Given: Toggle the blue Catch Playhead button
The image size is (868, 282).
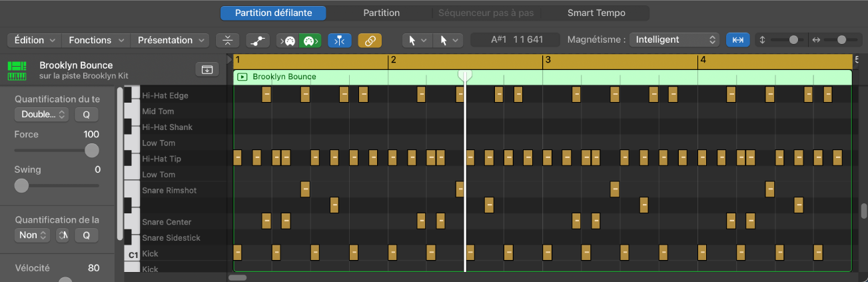Looking at the screenshot, I should (340, 40).
